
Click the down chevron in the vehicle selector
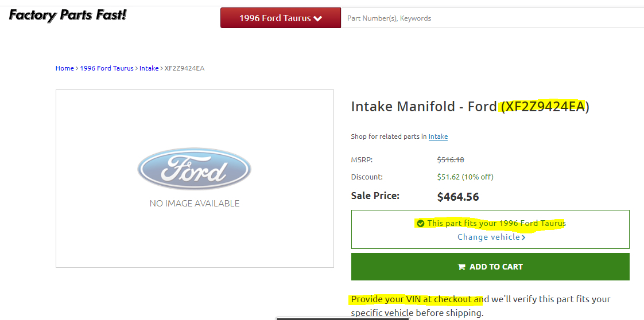coord(318,18)
